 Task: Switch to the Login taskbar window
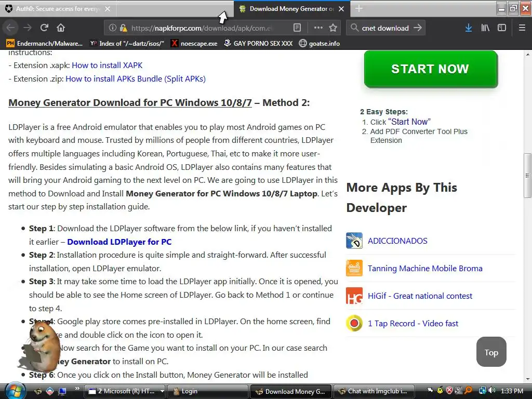pyautogui.click(x=208, y=391)
